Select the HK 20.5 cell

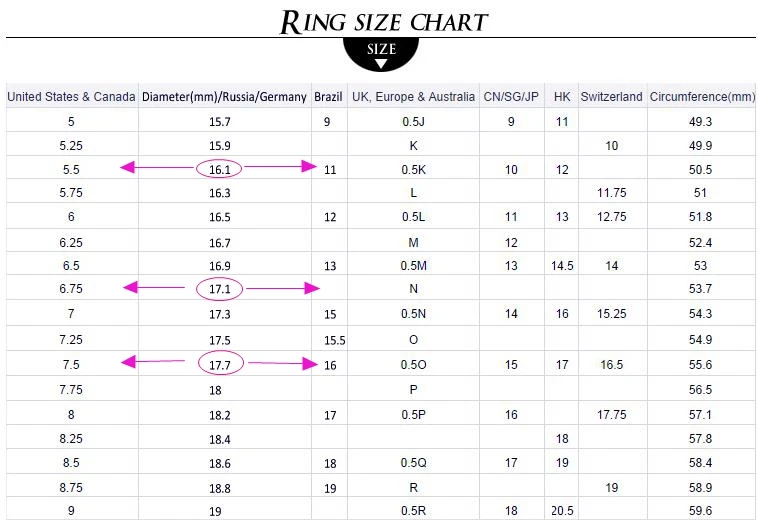(x=562, y=510)
